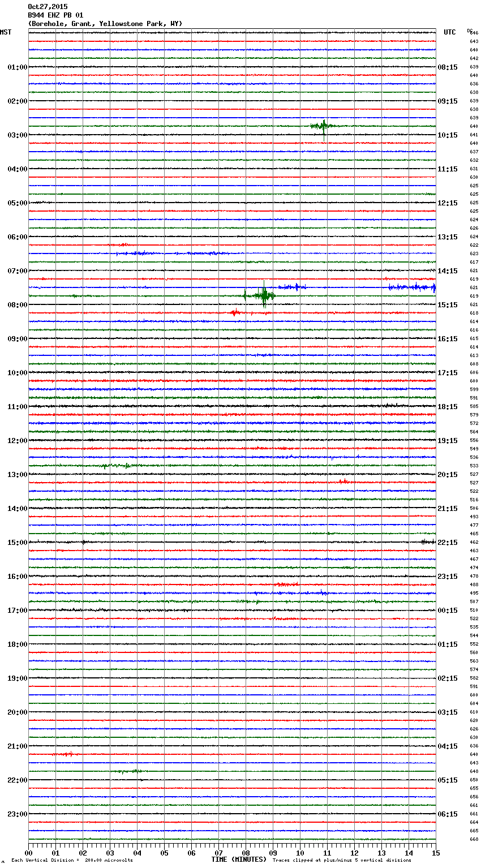Click the Traces clipped footer note
The height and width of the screenshot is (868, 481).
tap(342, 861)
